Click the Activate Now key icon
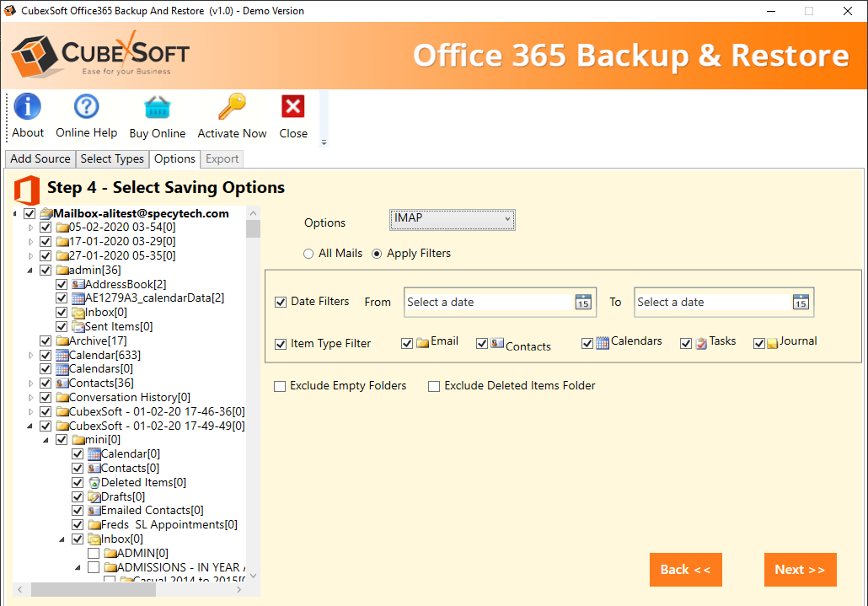This screenshot has width=868, height=606. pyautogui.click(x=232, y=106)
